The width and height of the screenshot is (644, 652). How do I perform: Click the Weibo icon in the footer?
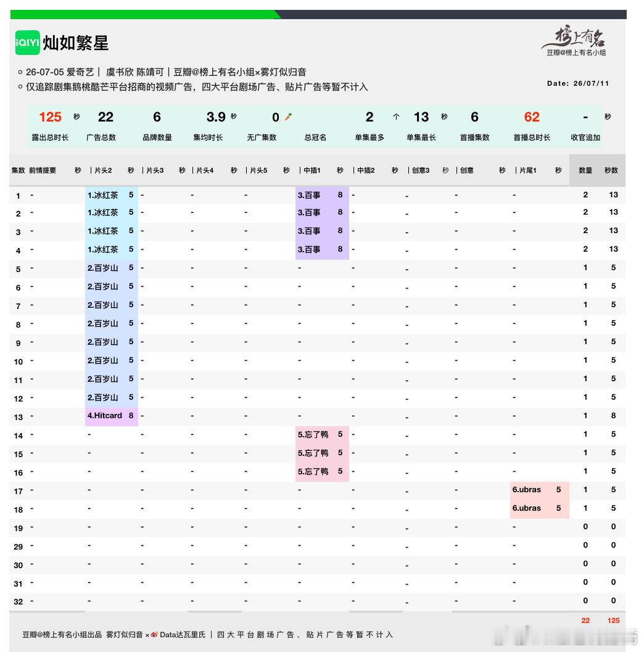154,635
